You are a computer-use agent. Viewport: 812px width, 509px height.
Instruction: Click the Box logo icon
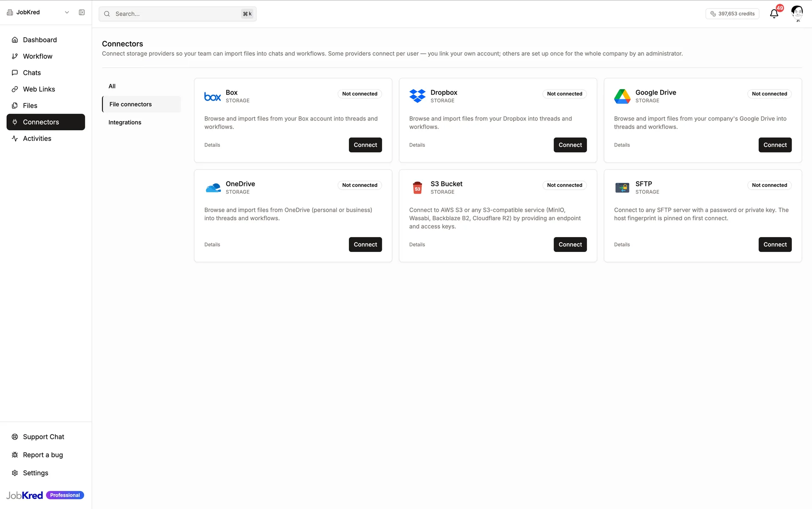click(212, 96)
